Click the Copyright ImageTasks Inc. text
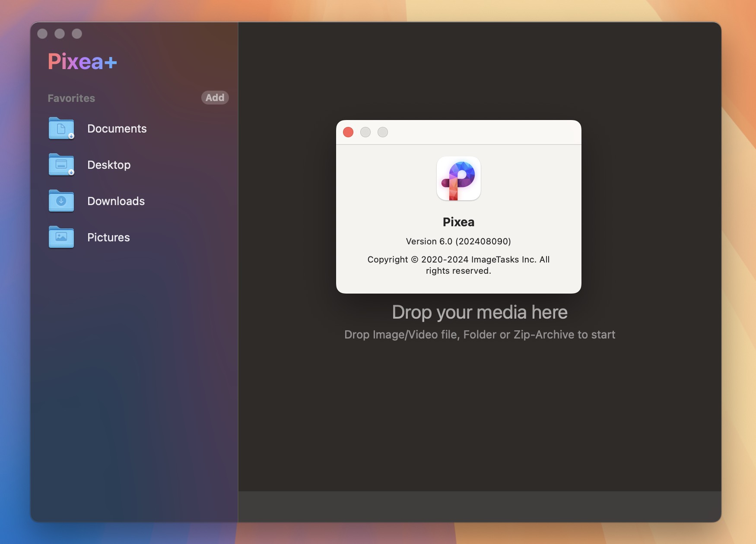The image size is (756, 544). (458, 265)
